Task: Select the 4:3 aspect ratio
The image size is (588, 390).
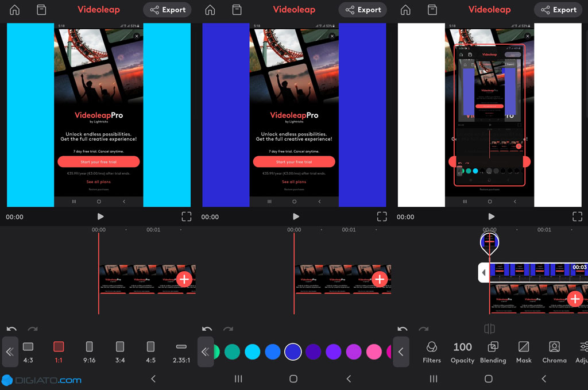Action: (28, 352)
